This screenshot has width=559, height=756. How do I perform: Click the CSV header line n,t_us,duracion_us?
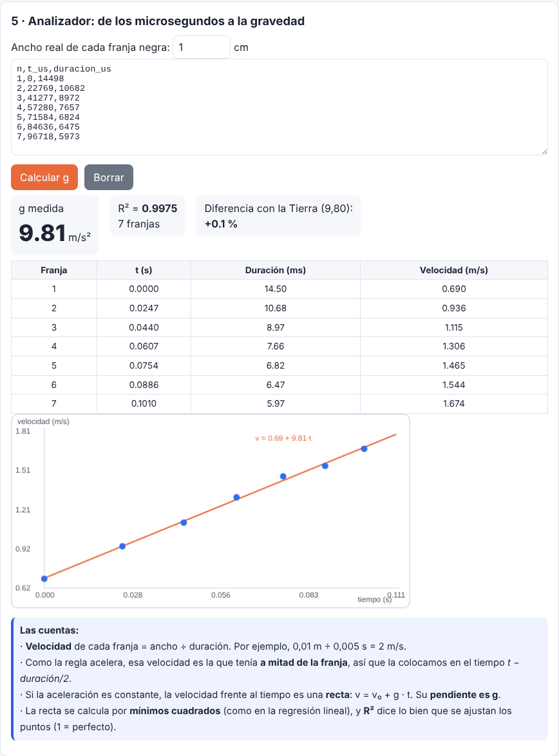64,69
